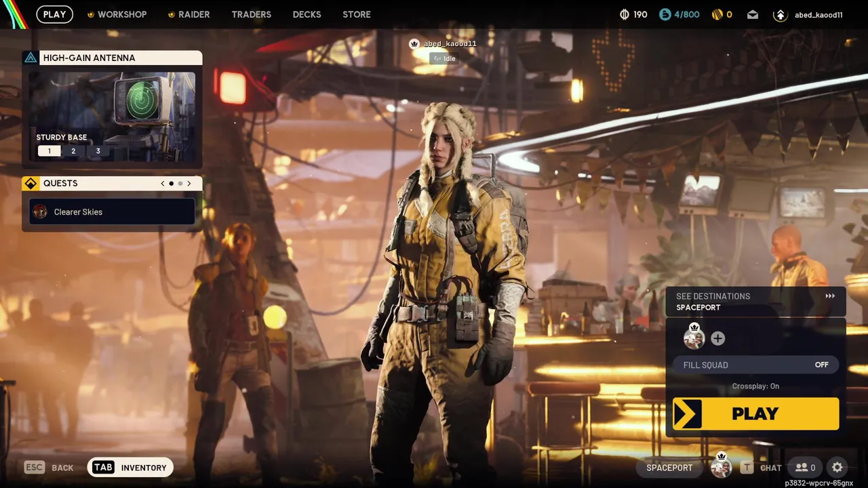Click the Back button
The width and height of the screenshot is (868, 488).
(x=49, y=467)
